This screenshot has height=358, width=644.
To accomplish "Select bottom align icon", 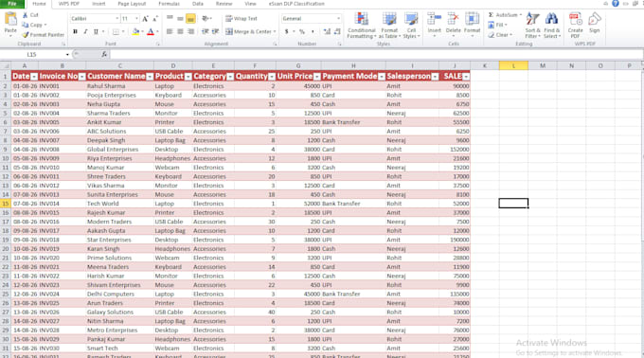I will [190, 19].
